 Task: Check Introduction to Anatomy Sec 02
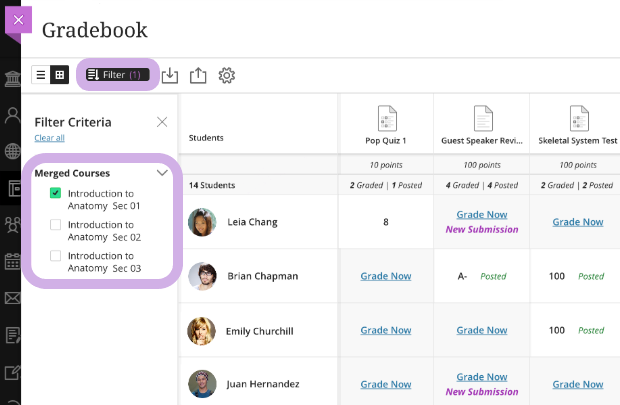[x=56, y=225]
